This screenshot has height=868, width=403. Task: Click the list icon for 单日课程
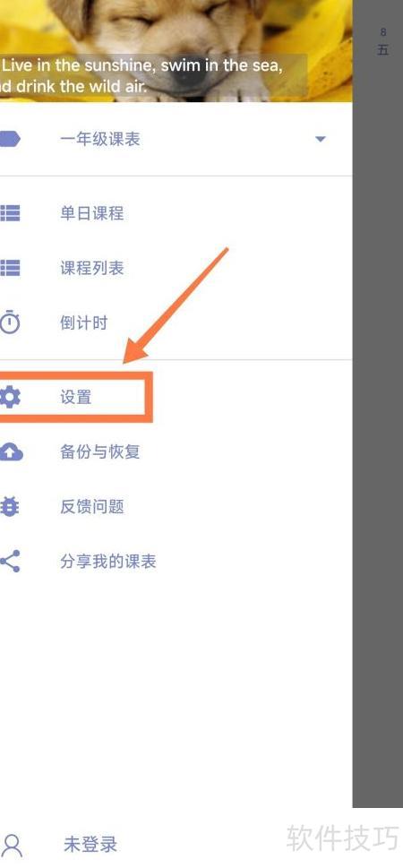[10, 213]
